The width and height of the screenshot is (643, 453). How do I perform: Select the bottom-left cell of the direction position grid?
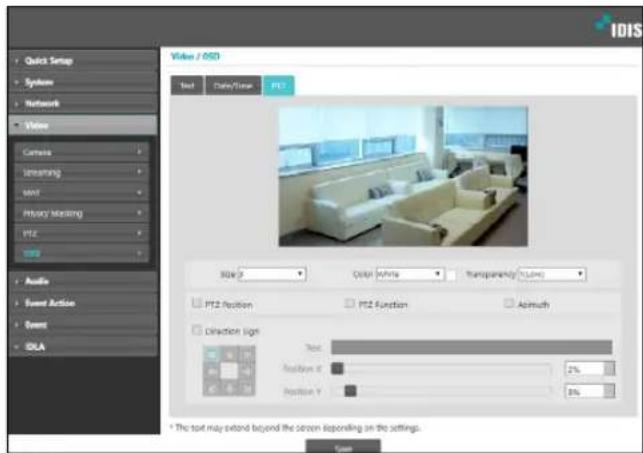pyautogui.click(x=212, y=388)
